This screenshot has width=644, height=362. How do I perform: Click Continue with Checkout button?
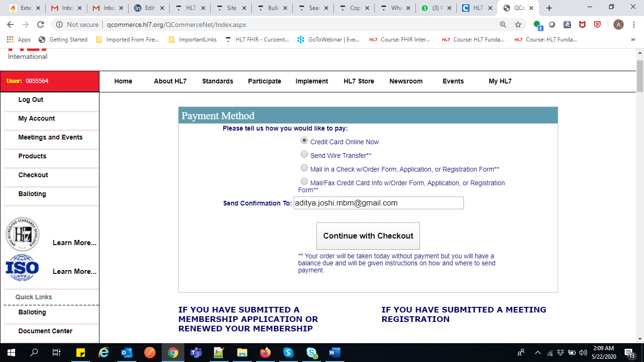368,236
